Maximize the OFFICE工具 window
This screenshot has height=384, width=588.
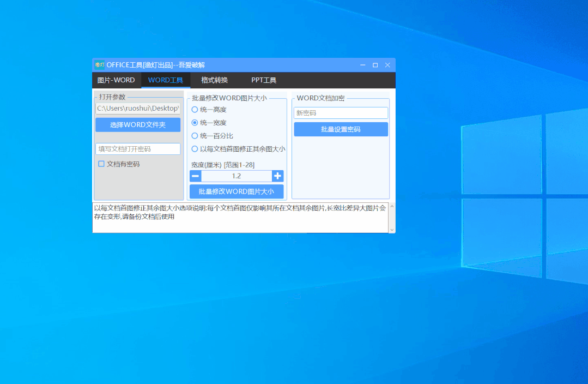375,65
